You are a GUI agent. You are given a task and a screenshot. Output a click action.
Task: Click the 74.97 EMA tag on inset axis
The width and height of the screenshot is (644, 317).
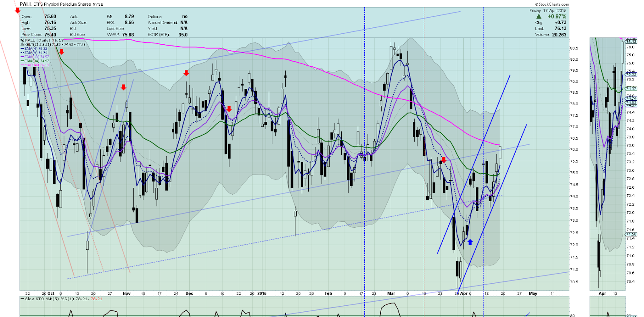tap(632, 89)
